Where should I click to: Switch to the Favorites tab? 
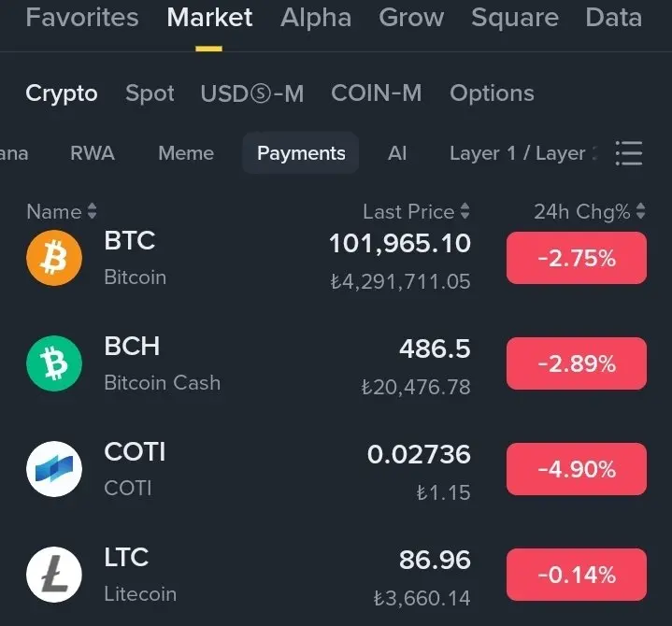click(82, 18)
